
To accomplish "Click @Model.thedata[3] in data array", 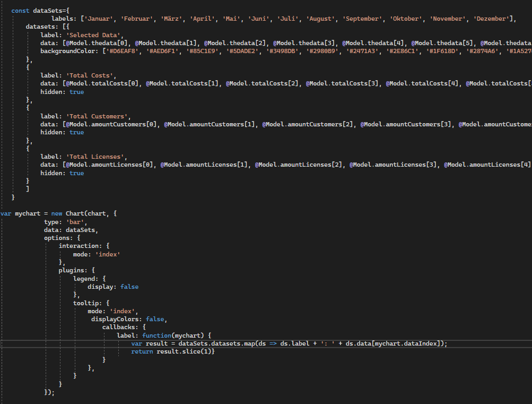I will (x=304, y=43).
